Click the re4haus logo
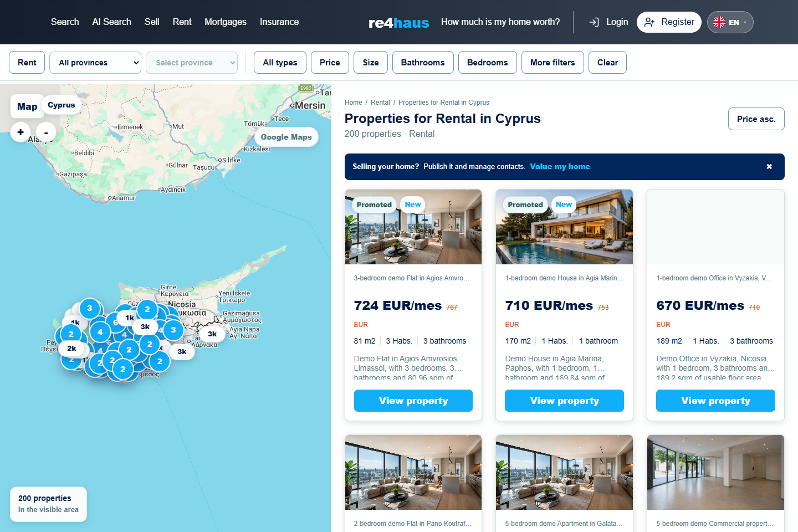Image resolution: width=798 pixels, height=532 pixels. (398, 23)
